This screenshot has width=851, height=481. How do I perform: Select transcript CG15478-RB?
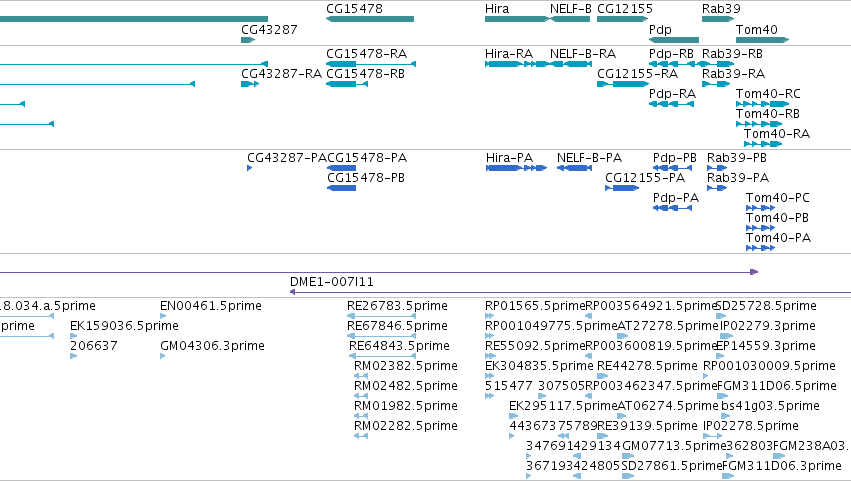(x=347, y=84)
